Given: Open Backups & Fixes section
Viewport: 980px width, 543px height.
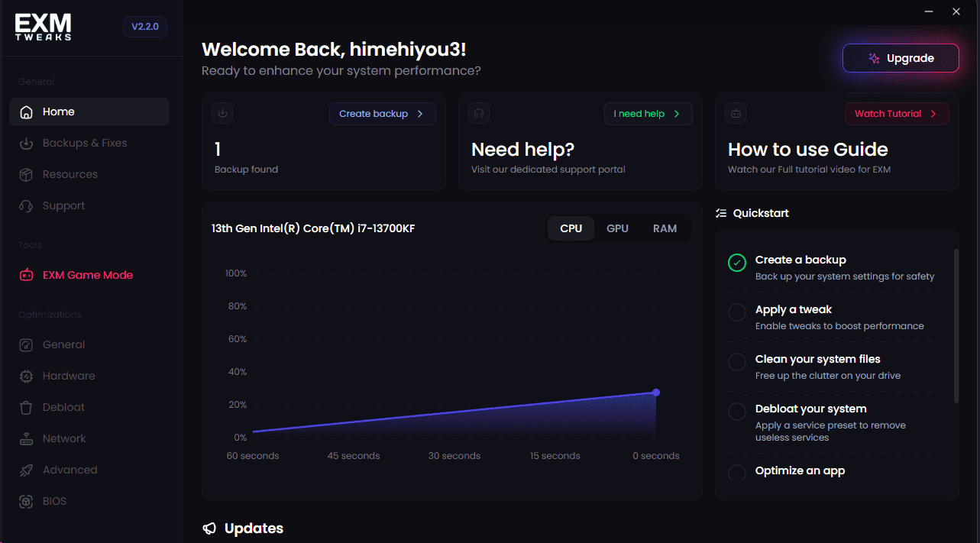Looking at the screenshot, I should coord(89,143).
